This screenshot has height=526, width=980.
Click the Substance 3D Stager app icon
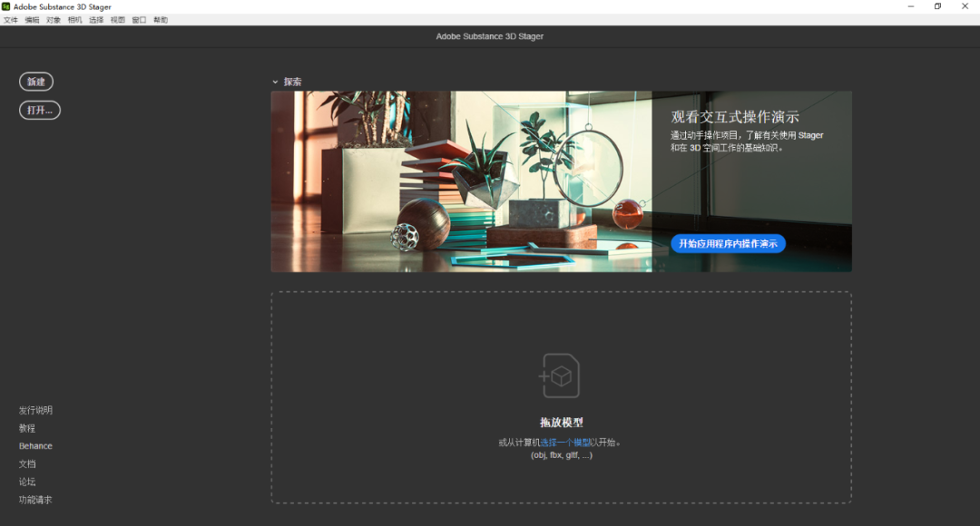pyautogui.click(x=6, y=6)
